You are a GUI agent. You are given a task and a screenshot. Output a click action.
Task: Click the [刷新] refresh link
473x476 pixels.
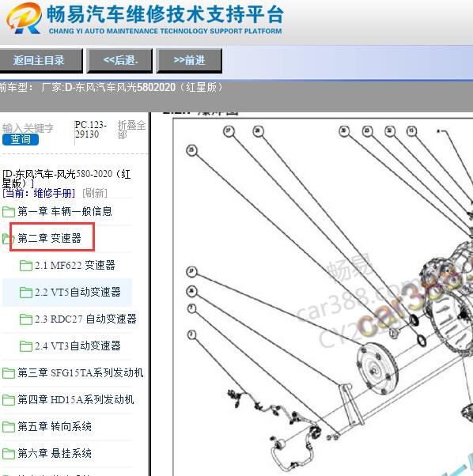95,193
